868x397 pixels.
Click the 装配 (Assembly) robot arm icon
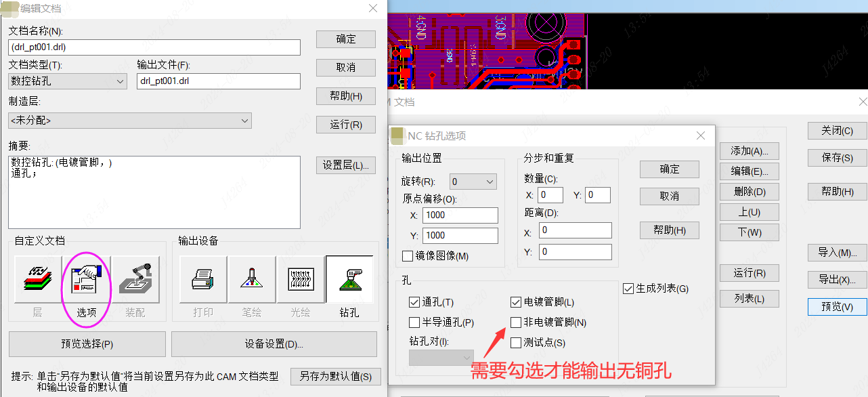(x=135, y=279)
